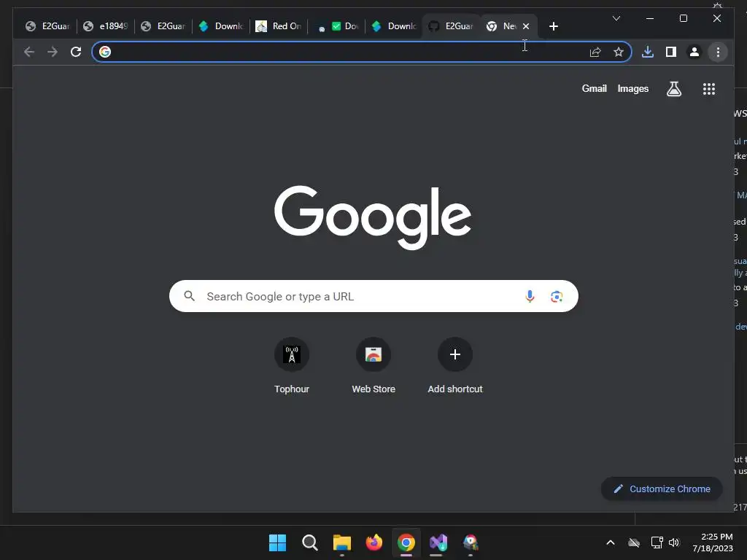Open Visual Studio from taskbar
This screenshot has width=747, height=560.
[x=438, y=542]
